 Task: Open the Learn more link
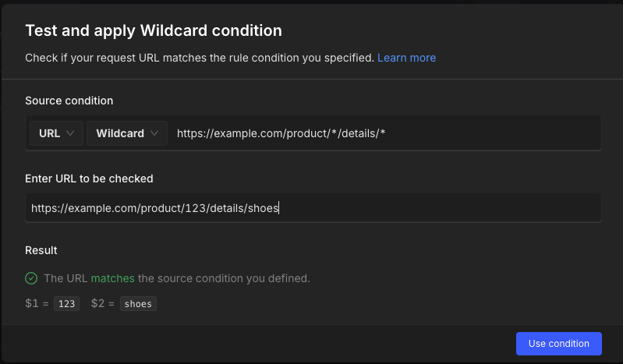406,58
